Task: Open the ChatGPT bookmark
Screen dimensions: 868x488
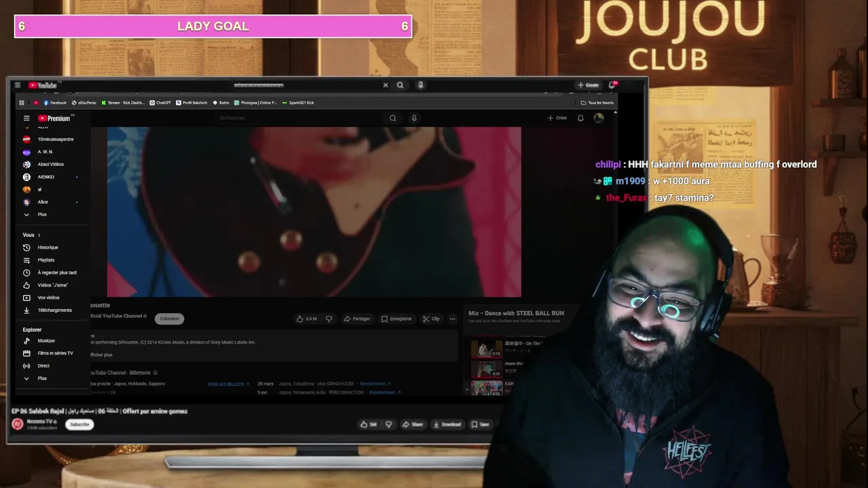Action: (x=161, y=103)
